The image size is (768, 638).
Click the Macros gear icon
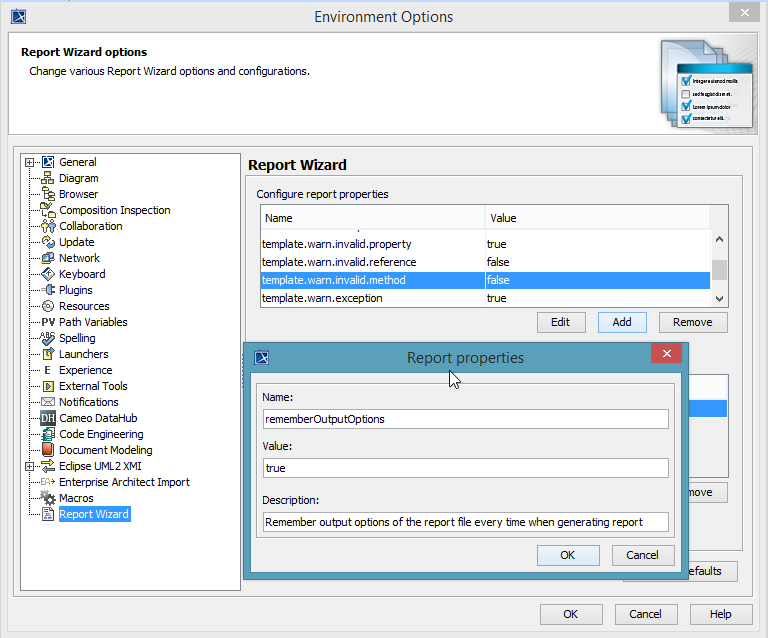(48, 498)
